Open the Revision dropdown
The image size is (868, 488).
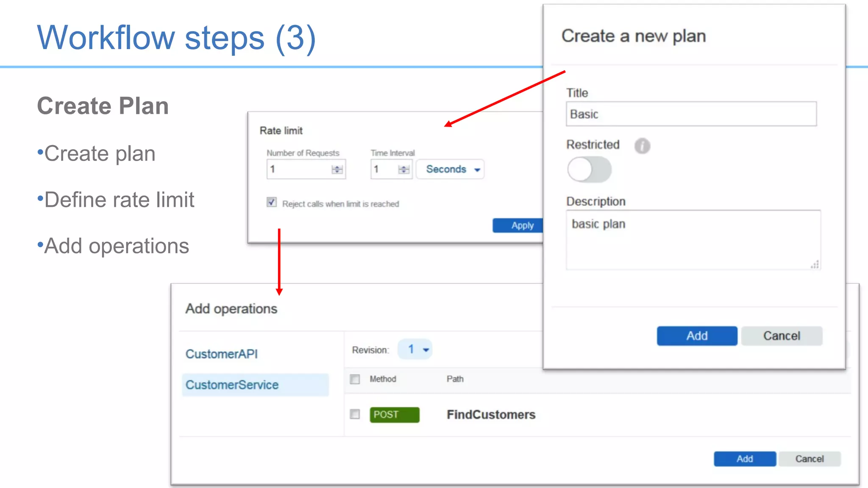pyautogui.click(x=415, y=349)
